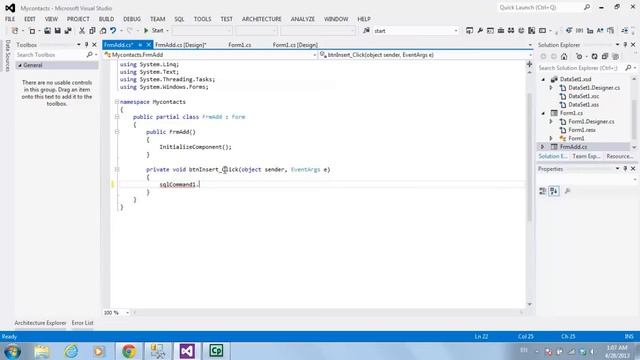Click the Solution Explorer sync history icon
This screenshot has height=360, width=640.
tap(579, 56)
